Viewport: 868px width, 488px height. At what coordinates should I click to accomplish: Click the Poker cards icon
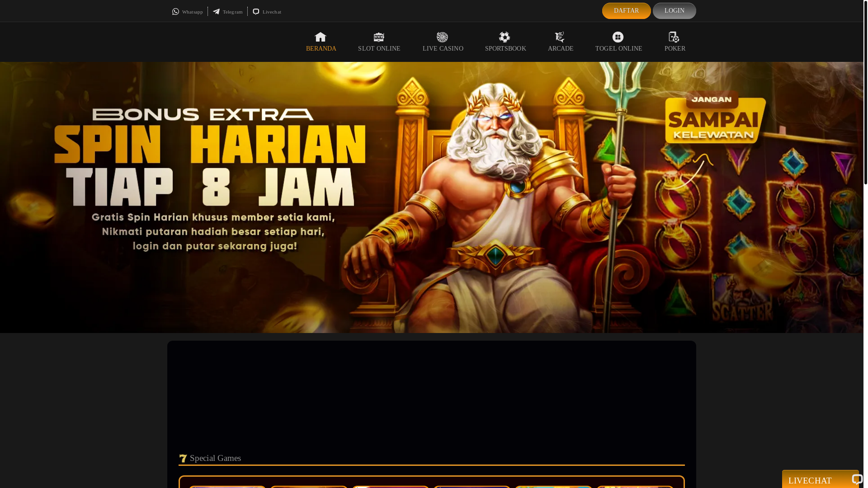pyautogui.click(x=674, y=37)
